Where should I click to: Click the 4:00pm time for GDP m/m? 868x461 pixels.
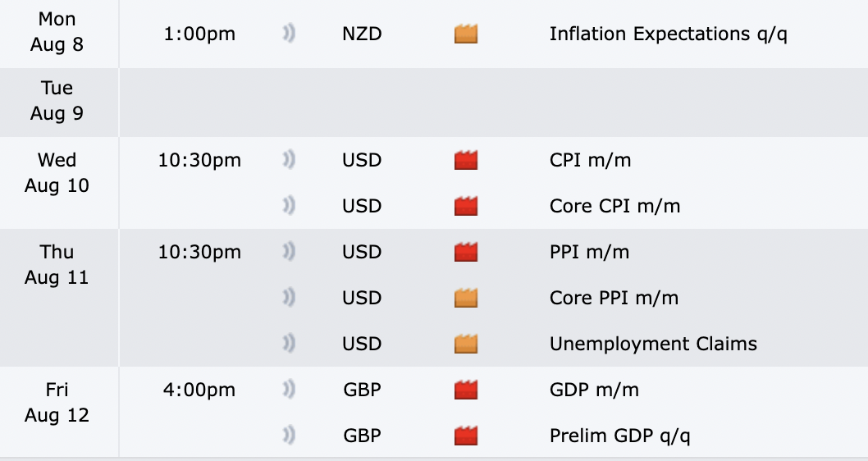pos(199,390)
